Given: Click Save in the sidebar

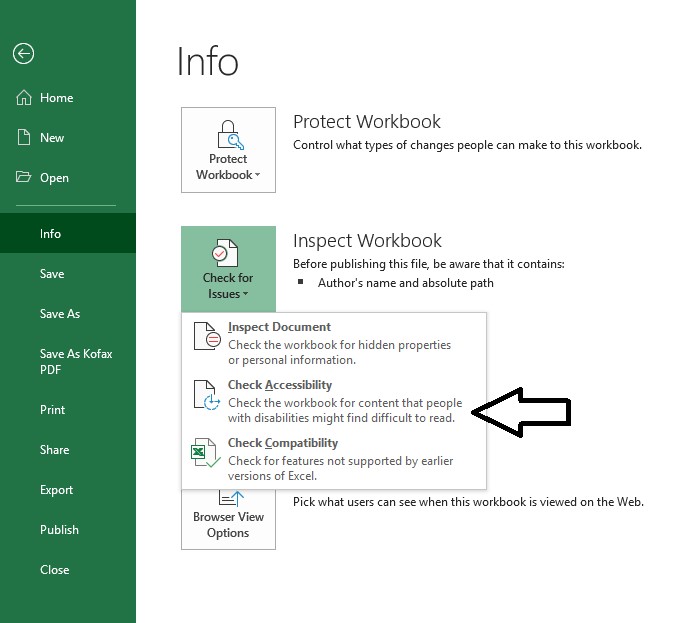Looking at the screenshot, I should tap(68, 274).
